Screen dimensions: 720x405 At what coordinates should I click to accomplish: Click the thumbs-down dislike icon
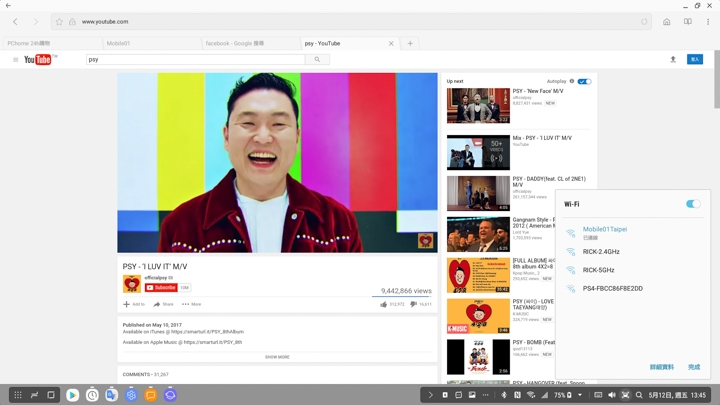(413, 304)
